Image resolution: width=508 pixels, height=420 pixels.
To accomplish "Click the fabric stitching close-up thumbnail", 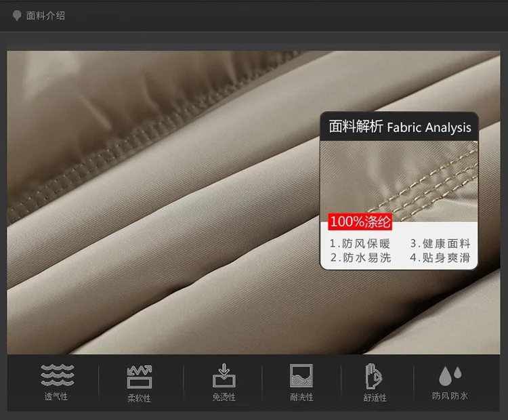I will click(399, 181).
